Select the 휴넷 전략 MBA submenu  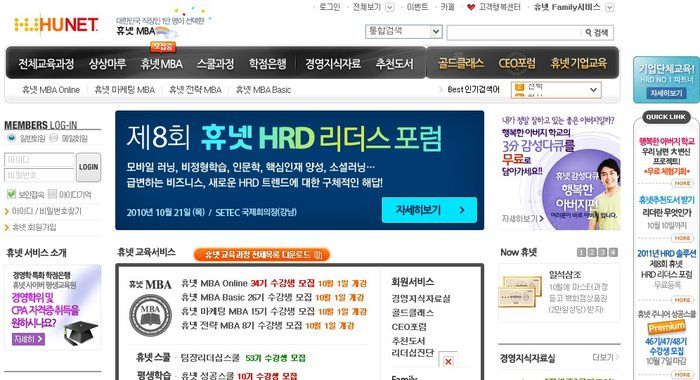pyautogui.click(x=195, y=90)
